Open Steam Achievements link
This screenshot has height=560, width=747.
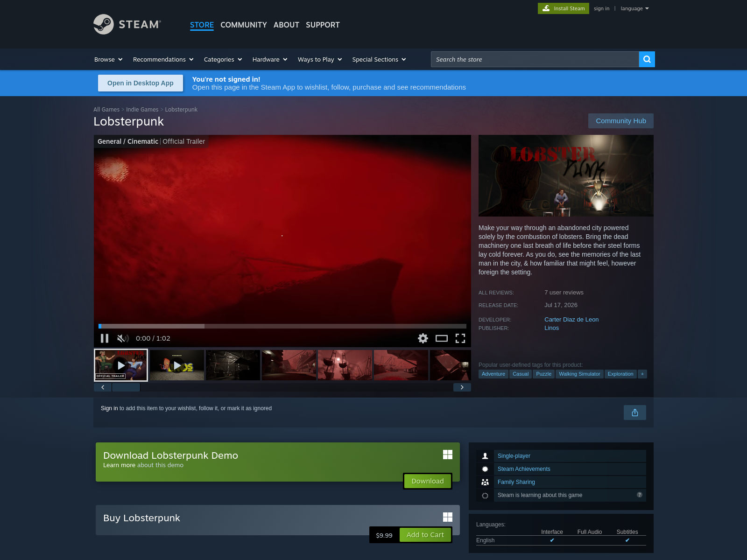(x=524, y=469)
